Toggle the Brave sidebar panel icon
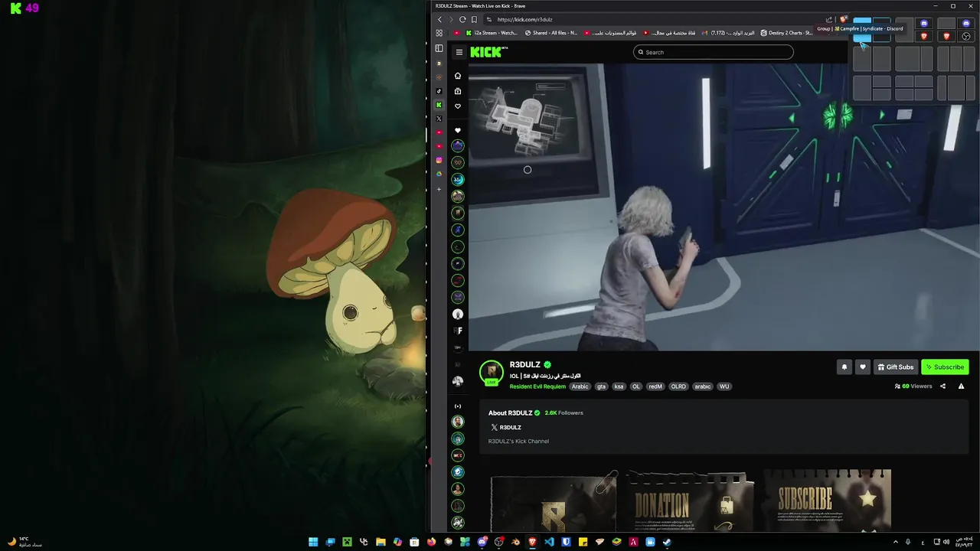The width and height of the screenshot is (980, 551). tap(439, 48)
